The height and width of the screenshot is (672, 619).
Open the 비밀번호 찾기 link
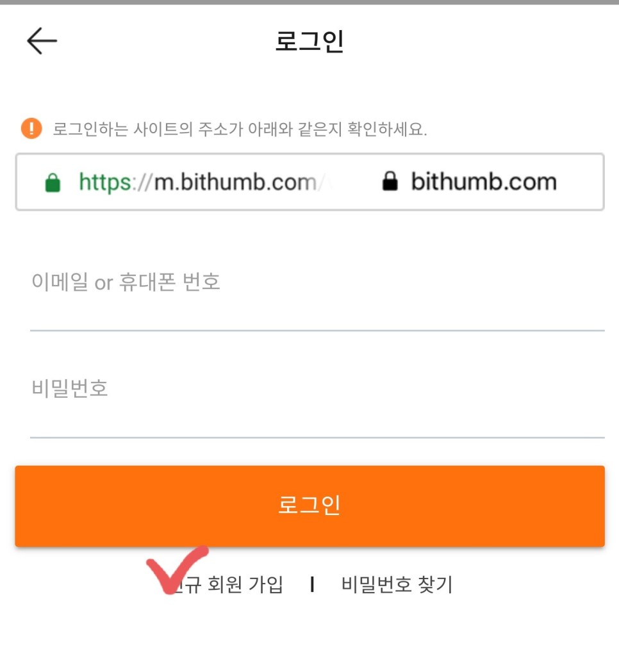397,584
